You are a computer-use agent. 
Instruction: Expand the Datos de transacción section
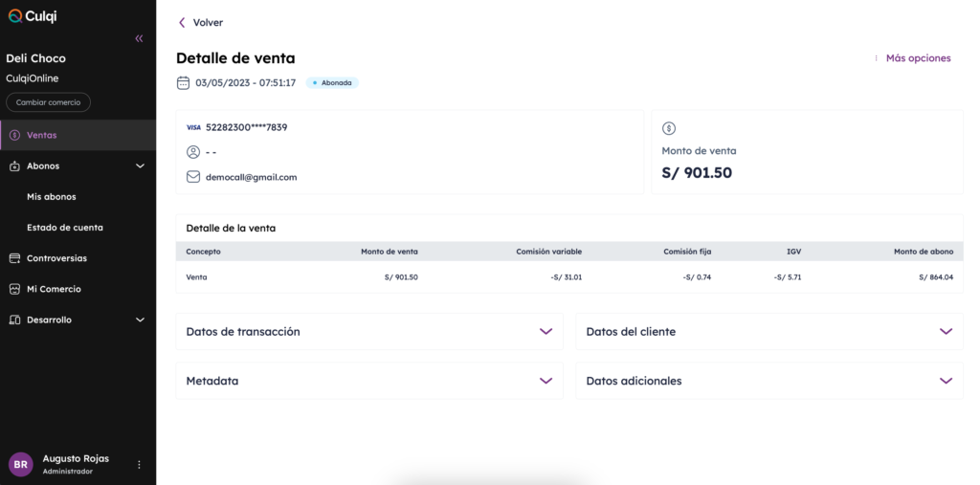[369, 331]
